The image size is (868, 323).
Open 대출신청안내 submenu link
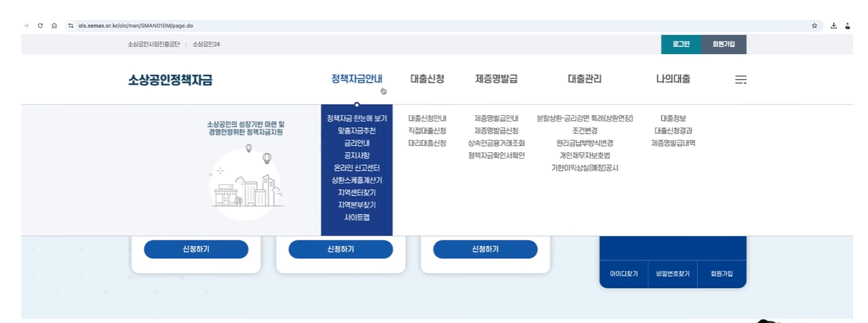[x=427, y=118]
